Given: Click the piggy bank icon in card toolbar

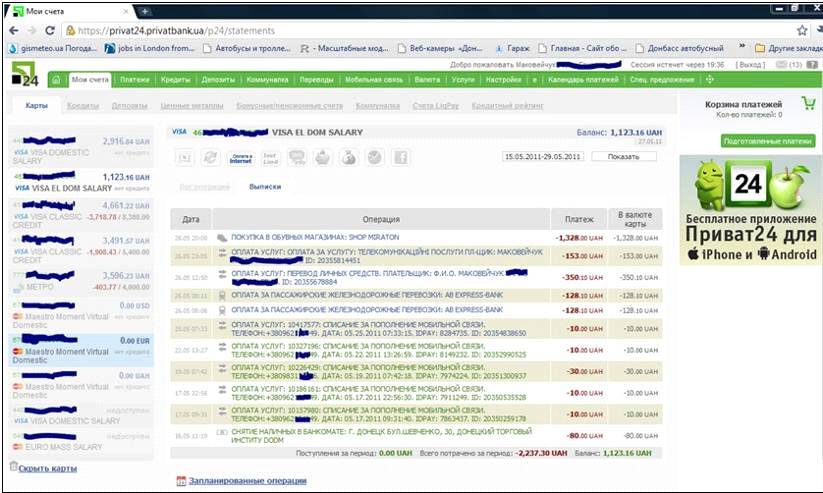Looking at the screenshot, I should click(321, 157).
